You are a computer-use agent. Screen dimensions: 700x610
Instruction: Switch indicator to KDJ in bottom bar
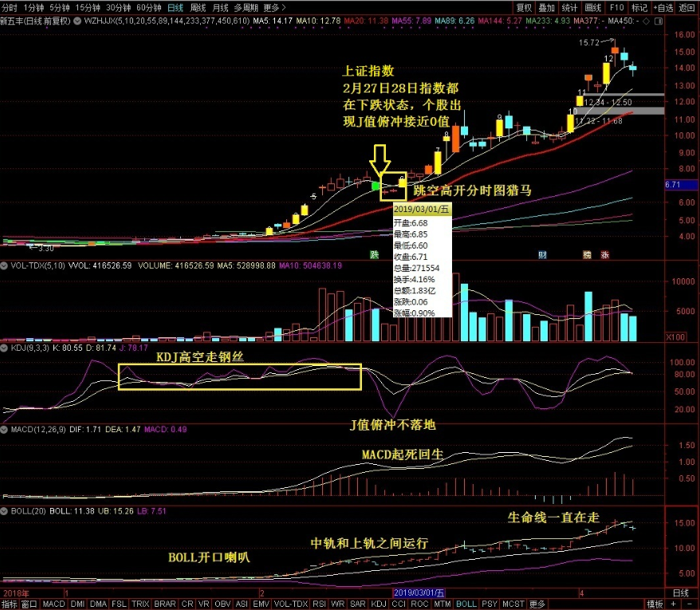[379, 604]
